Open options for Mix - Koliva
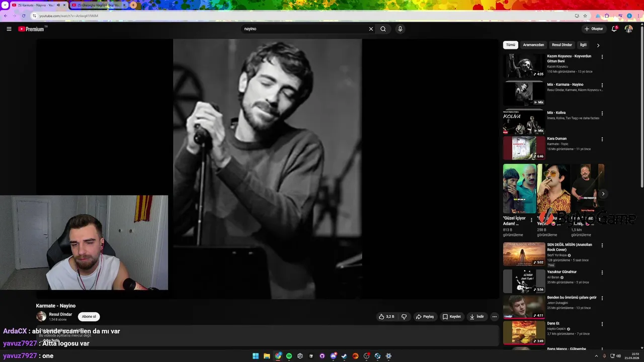 click(602, 113)
